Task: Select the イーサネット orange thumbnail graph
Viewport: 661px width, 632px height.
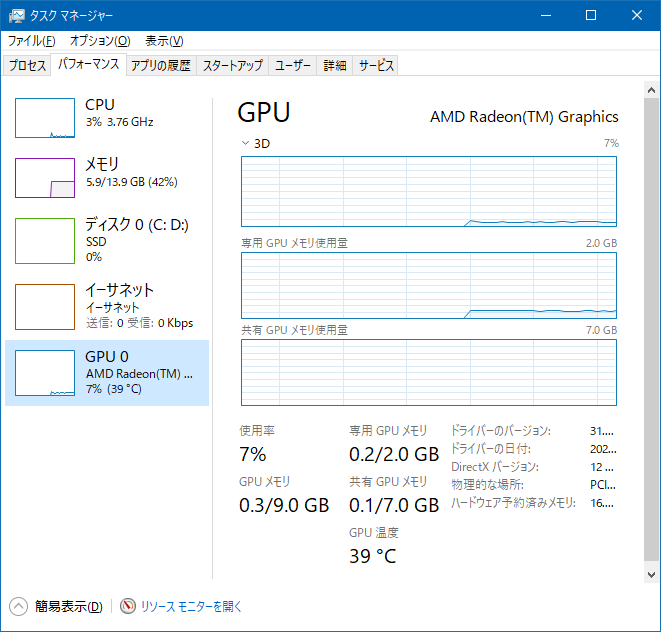Action: tap(45, 307)
